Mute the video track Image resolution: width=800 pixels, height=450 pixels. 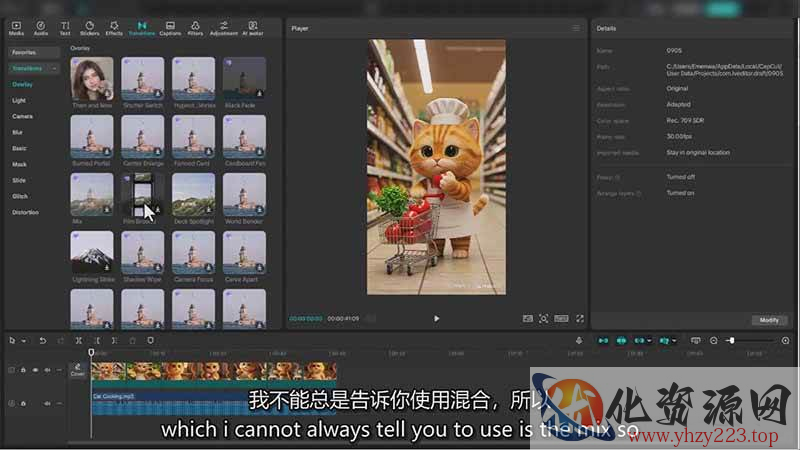point(47,370)
